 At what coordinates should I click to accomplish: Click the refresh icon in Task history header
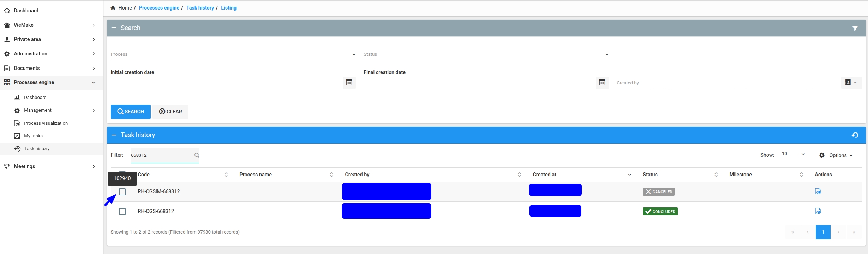click(x=855, y=135)
